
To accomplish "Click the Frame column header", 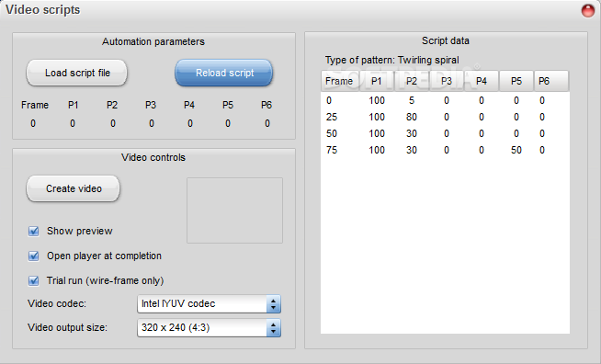I will 340,81.
